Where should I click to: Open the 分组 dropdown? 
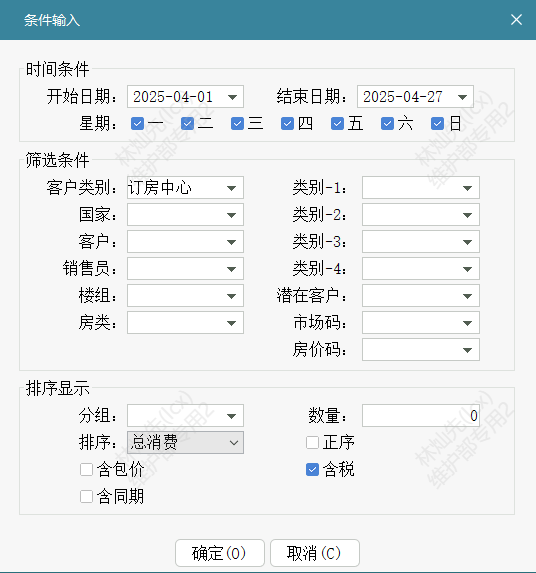click(231, 416)
